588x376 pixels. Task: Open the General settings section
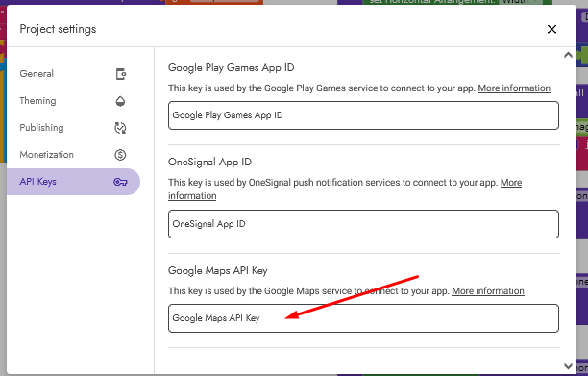(73, 74)
